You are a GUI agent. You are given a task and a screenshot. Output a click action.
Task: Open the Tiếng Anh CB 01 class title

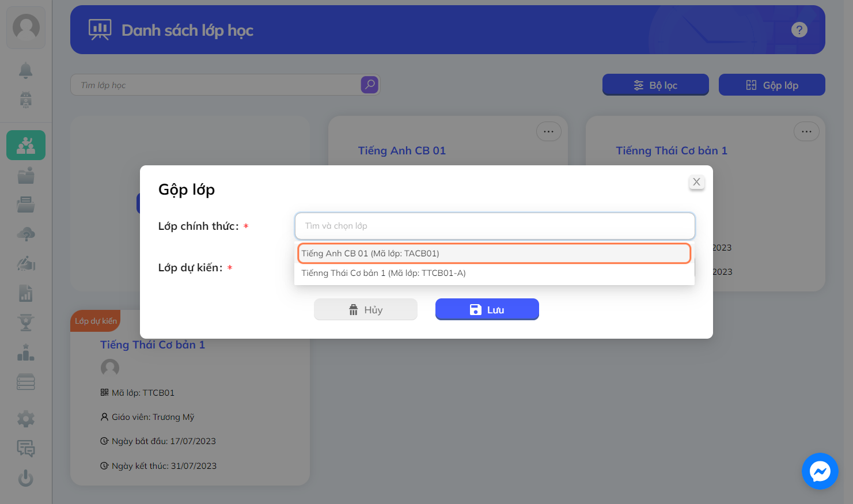(x=402, y=150)
